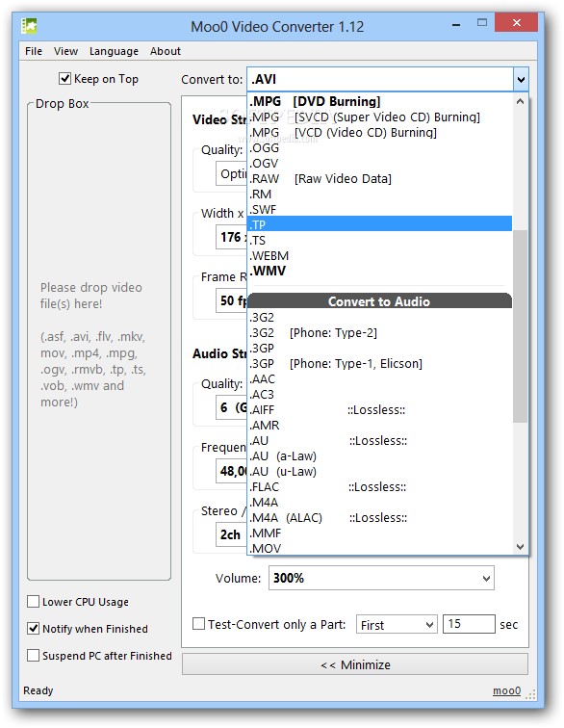Select the .AAC audio format
The height and width of the screenshot is (728, 564).
[x=380, y=378]
